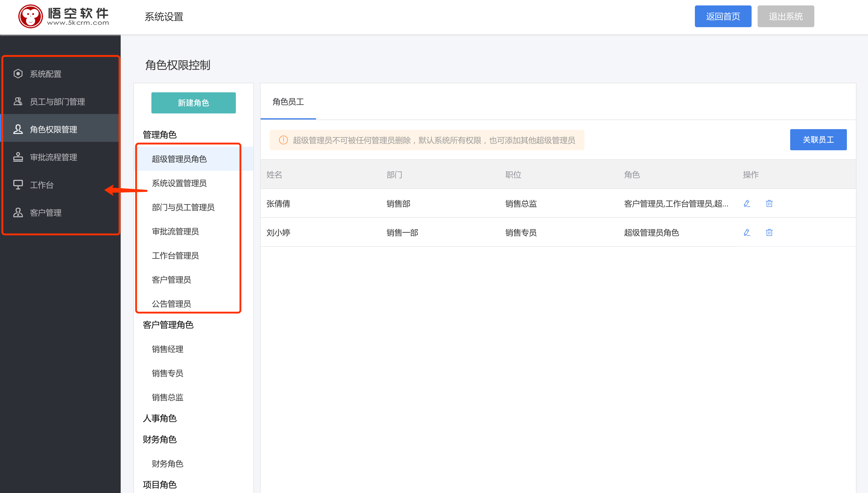Click the 销售部 department cell
Screen dimensions: 868x493
click(x=398, y=203)
